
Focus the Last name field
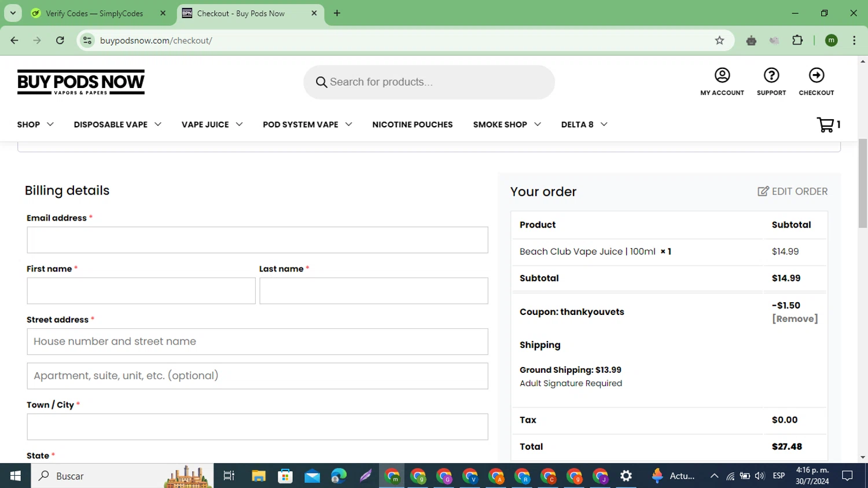[374, 291]
